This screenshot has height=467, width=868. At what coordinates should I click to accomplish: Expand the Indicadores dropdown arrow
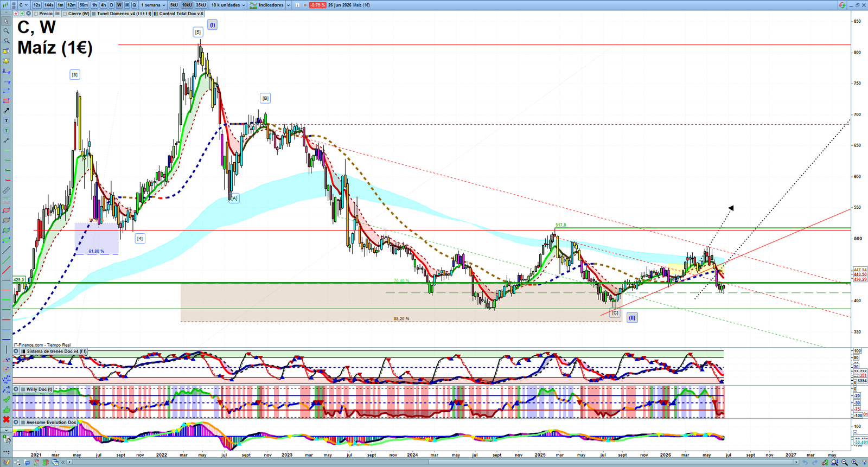(x=288, y=5)
